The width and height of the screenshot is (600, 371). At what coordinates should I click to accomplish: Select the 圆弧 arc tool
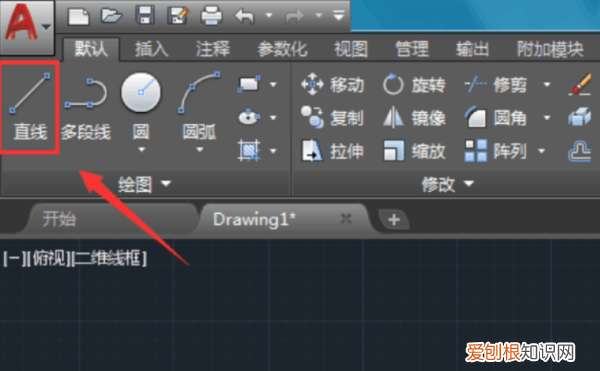pos(199,105)
